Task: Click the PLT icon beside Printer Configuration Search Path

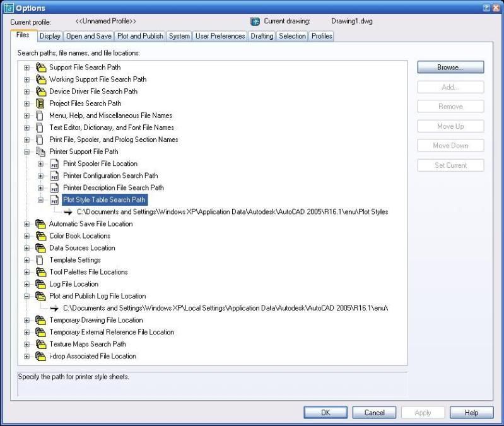Action: [54, 176]
